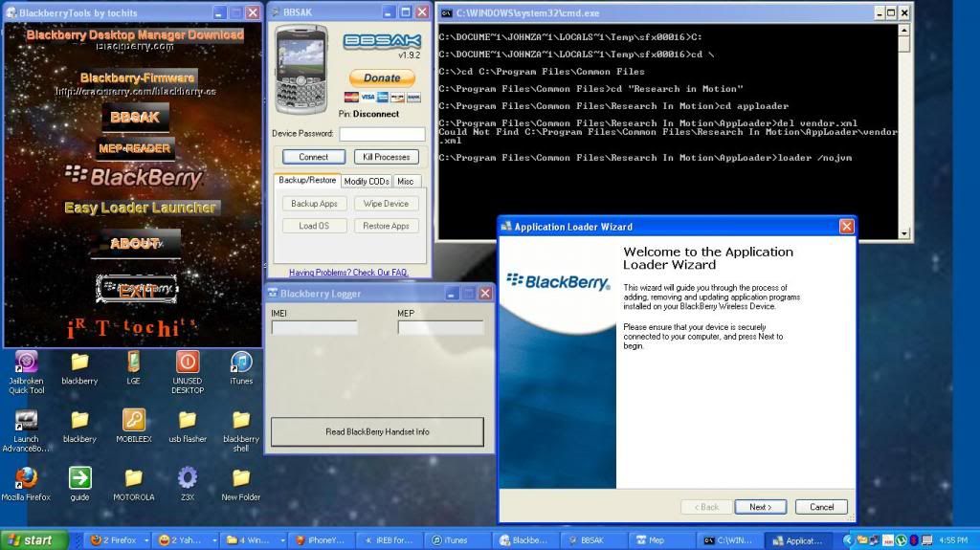This screenshot has width=980, height=550.
Task: Open the Launch AdvanceBo... shortcut icon
Action: [26, 421]
